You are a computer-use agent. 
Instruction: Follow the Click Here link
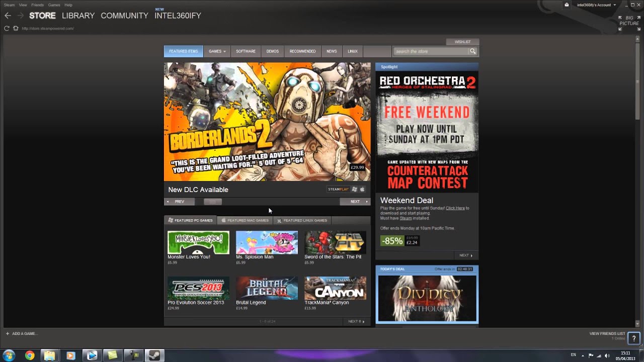point(455,208)
